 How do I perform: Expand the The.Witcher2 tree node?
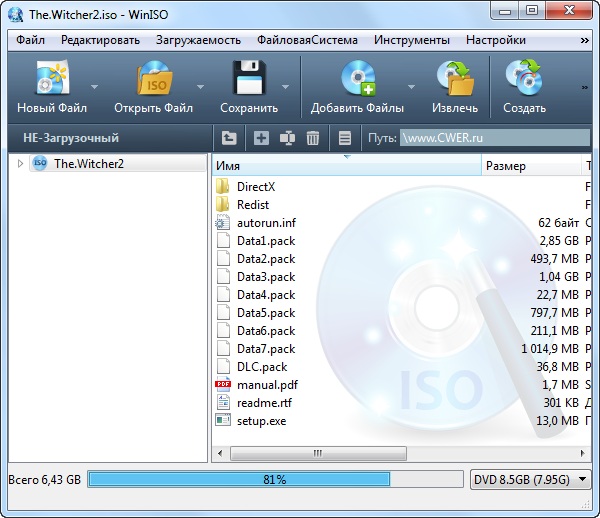coord(19,164)
